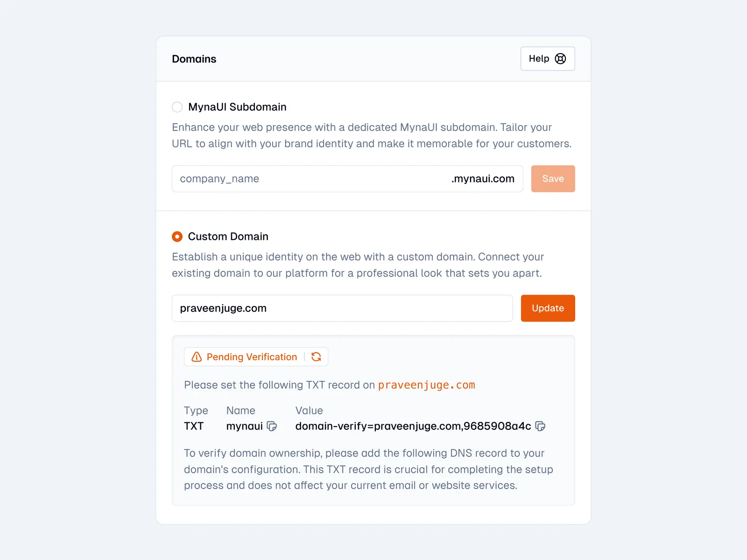Click the praveenjuge.com domain input field
Viewport: 747px width, 560px height.
coord(342,308)
